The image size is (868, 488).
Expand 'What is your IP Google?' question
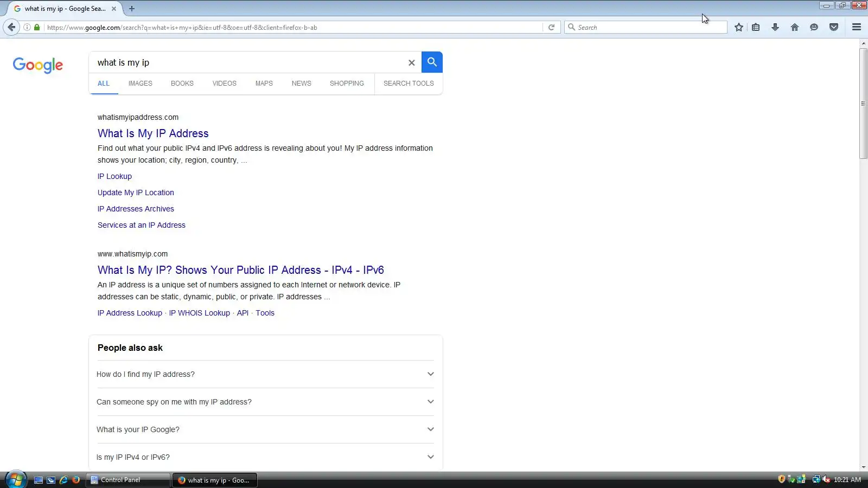265,429
